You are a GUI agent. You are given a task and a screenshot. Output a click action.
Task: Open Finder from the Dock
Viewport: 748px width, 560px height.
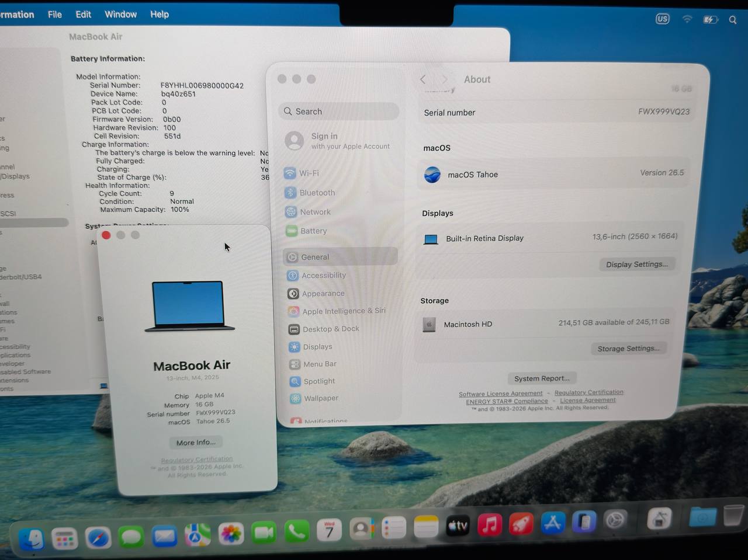(x=32, y=538)
